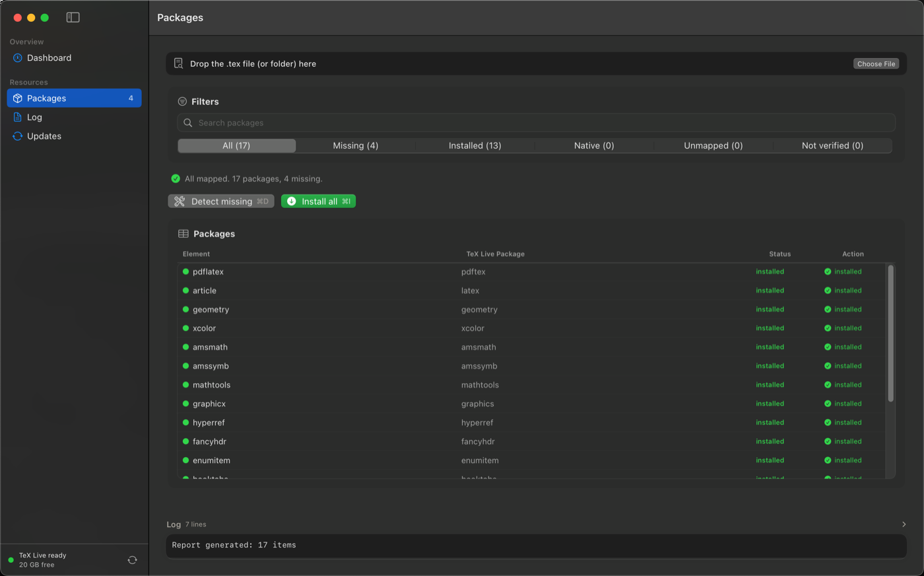This screenshot has height=576, width=924.
Task: Select the All (17) filter tab
Action: [x=236, y=145]
